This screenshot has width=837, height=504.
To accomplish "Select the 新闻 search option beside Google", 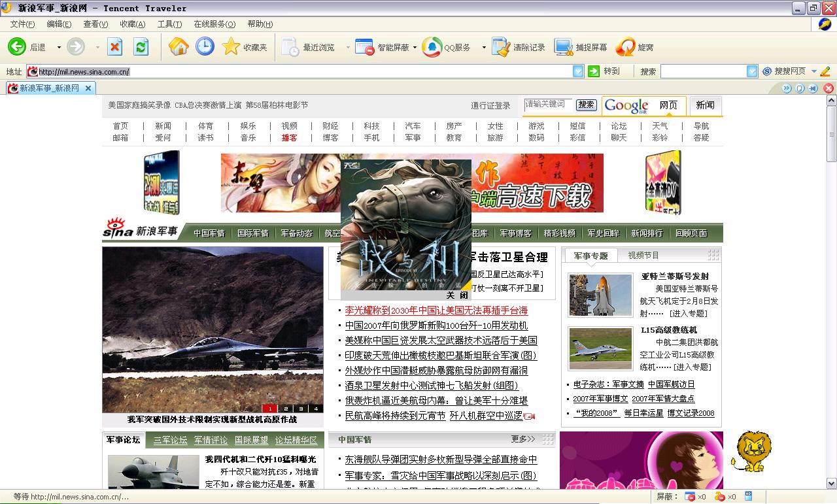I will click(x=705, y=105).
